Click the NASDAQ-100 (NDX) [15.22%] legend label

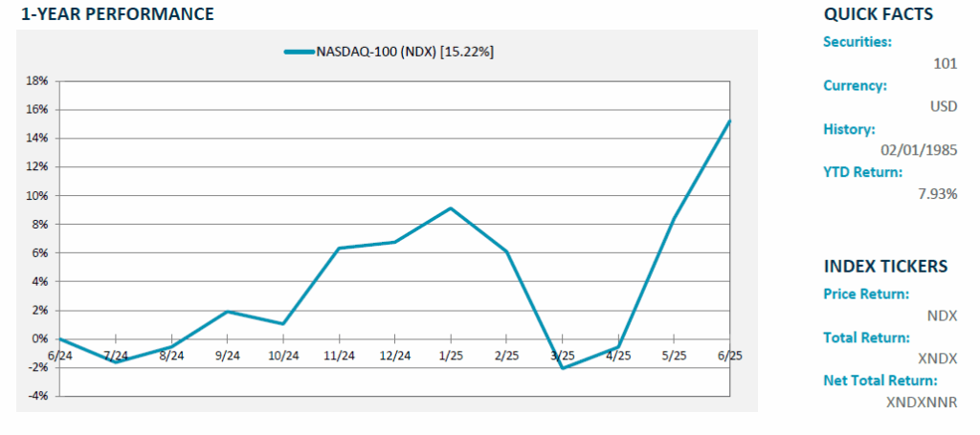point(405,53)
